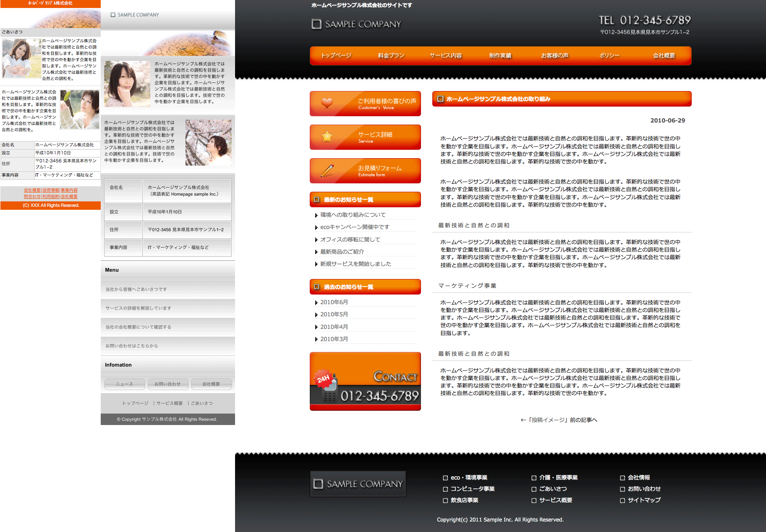
Task: Expand the 2010年6月 archive arrow
Action: pyautogui.click(x=316, y=303)
